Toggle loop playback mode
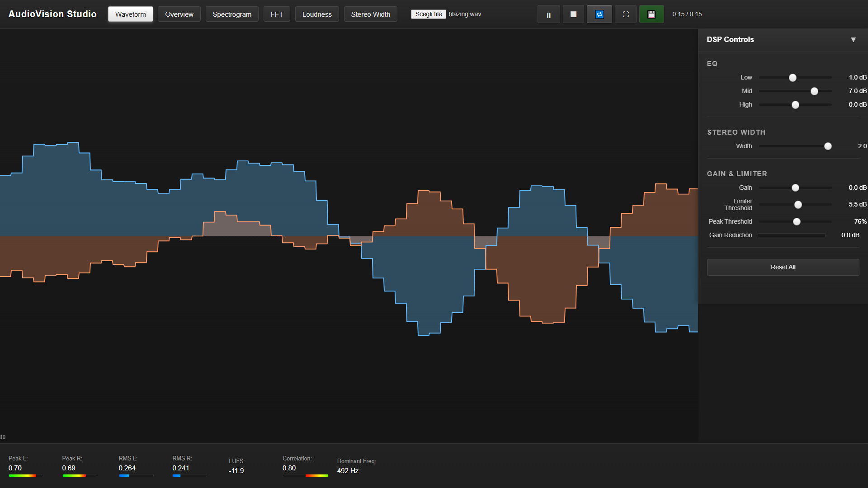The image size is (868, 488). [x=599, y=14]
